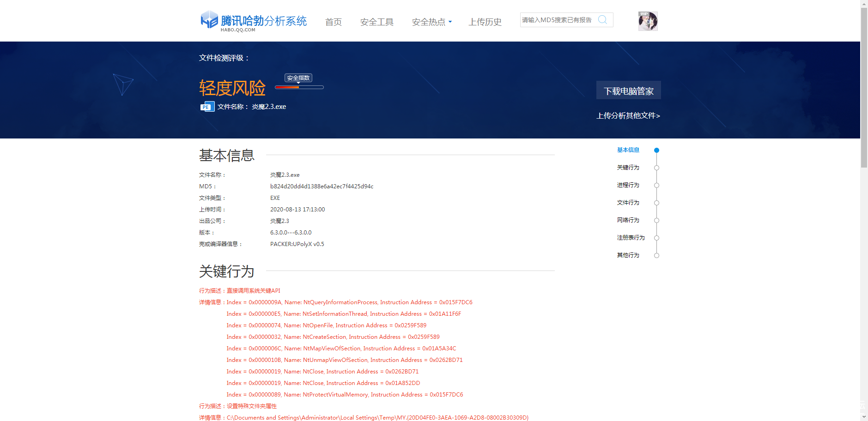Screen dimensions: 868x421
Task: Jump to 网络行为 section link
Action: tap(628, 220)
